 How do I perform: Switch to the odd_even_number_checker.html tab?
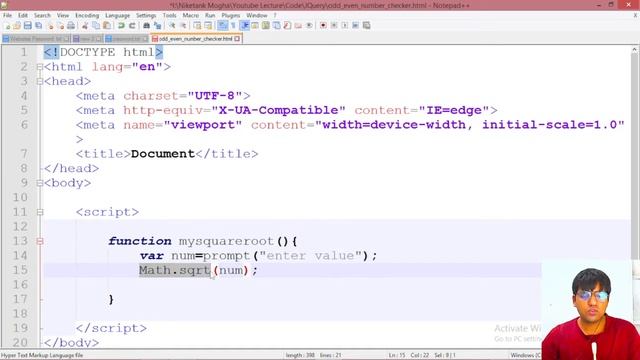(196, 39)
